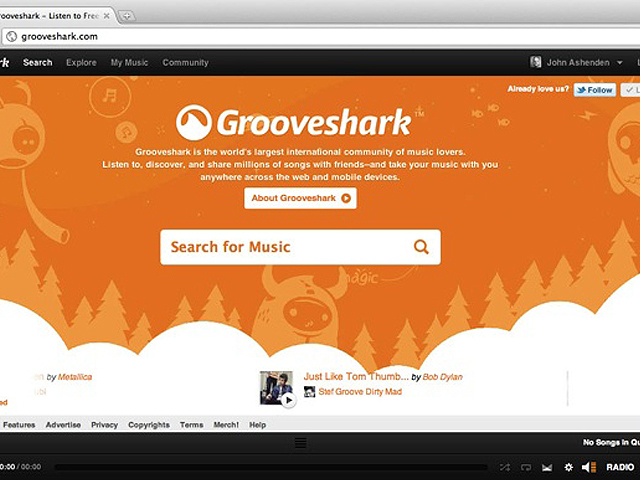This screenshot has width=640, height=480.
Task: Click the Bob Dylan album art thumbnail
Action: 276,388
